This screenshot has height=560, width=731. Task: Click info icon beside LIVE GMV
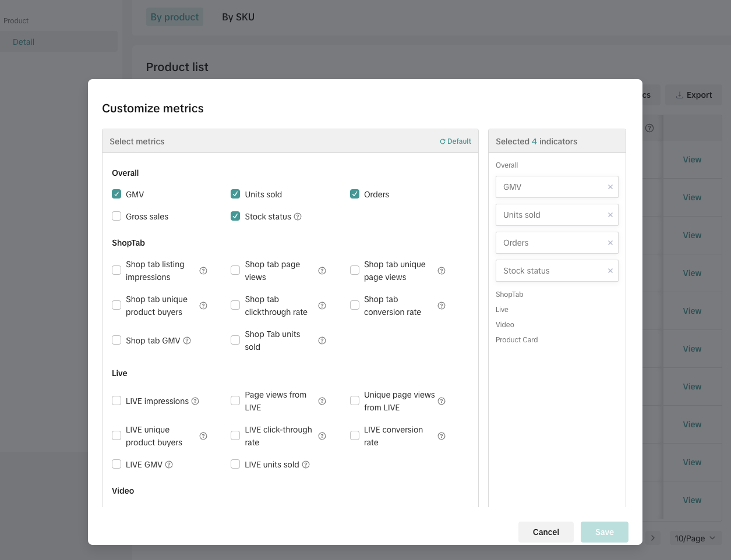click(x=169, y=465)
